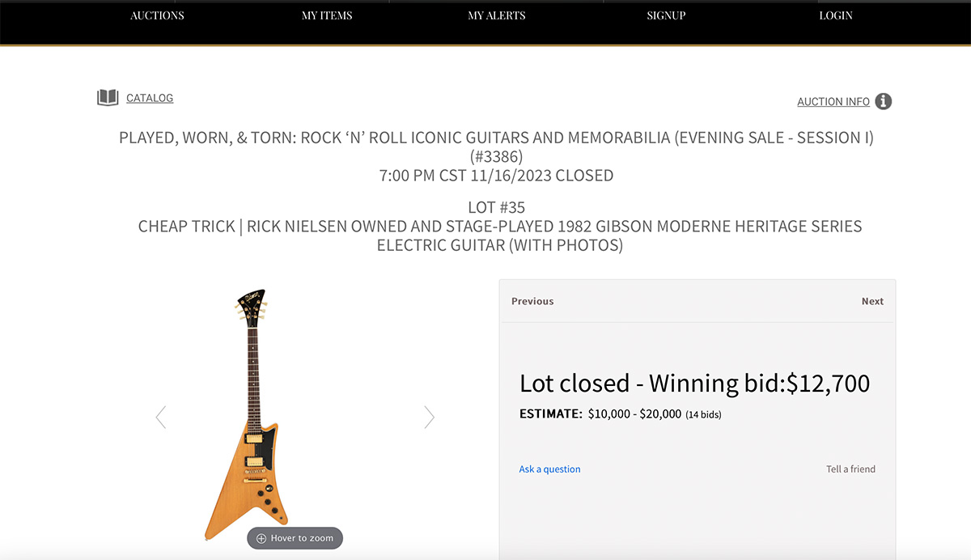
Task: Open the AUCTION INFO text link
Action: pos(833,102)
